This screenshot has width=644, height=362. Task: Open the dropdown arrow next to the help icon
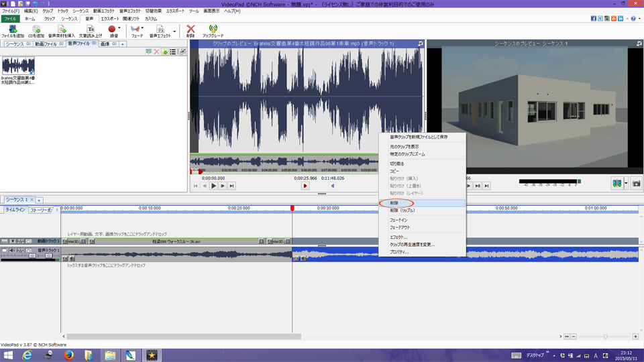tap(639, 19)
